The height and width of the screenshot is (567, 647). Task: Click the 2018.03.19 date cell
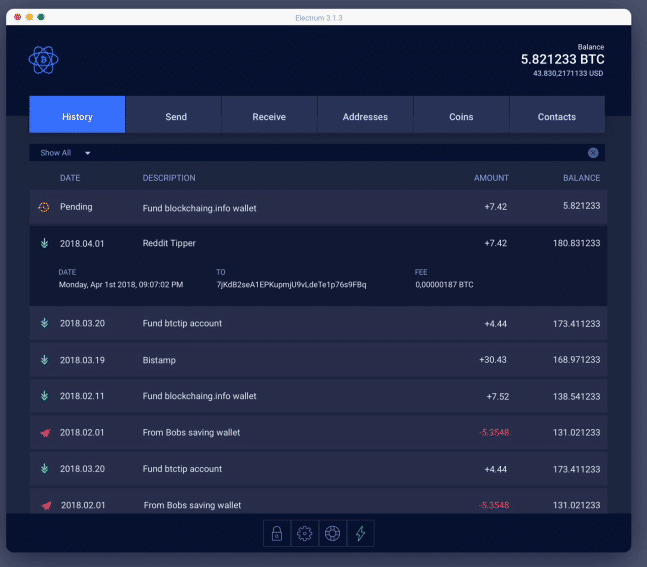tap(82, 360)
